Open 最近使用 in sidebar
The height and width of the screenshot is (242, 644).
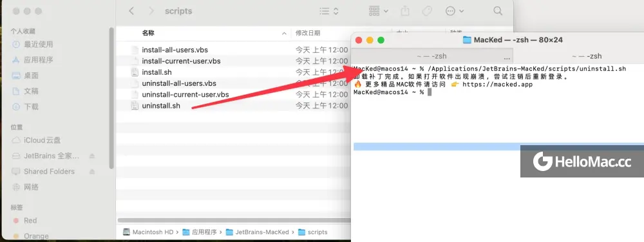click(x=38, y=44)
